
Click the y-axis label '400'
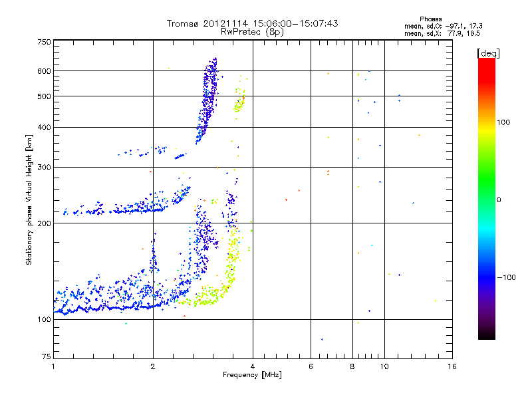(x=44, y=128)
